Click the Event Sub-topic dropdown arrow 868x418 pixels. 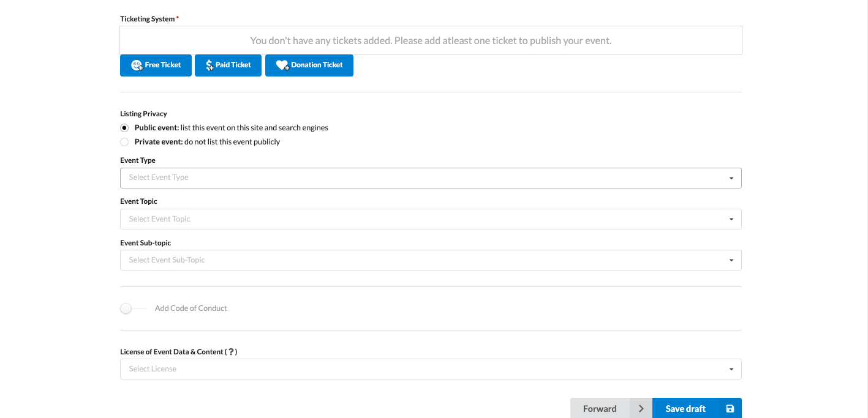731,260
